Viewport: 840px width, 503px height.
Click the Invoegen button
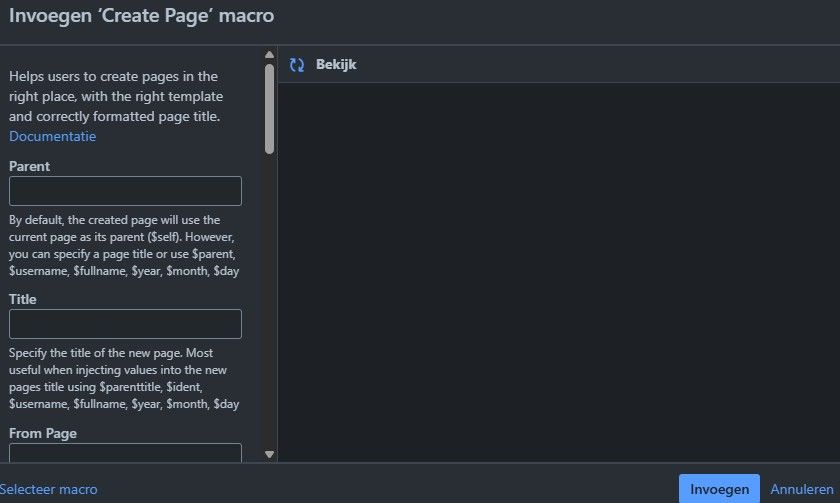click(x=719, y=489)
